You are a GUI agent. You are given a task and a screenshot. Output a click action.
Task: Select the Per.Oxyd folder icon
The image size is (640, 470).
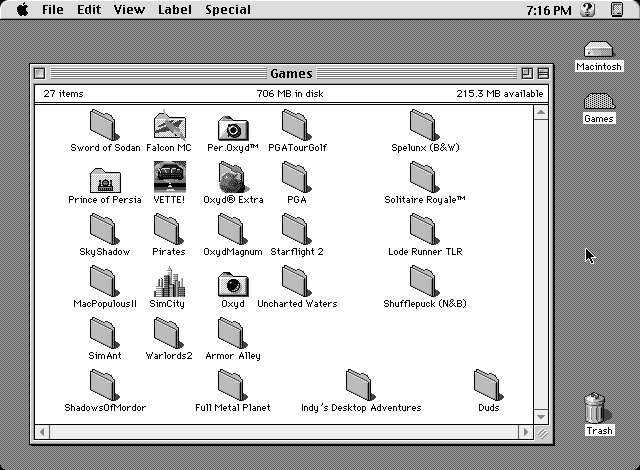233,128
